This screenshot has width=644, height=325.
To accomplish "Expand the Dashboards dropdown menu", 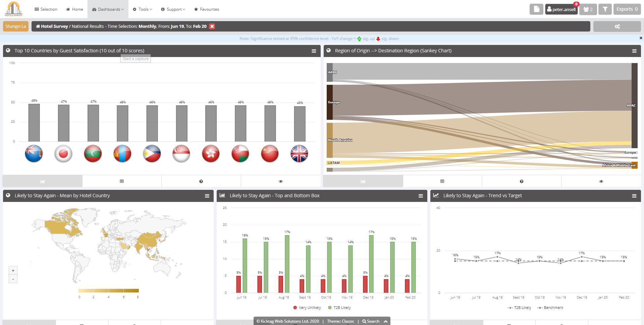I will coord(108,9).
